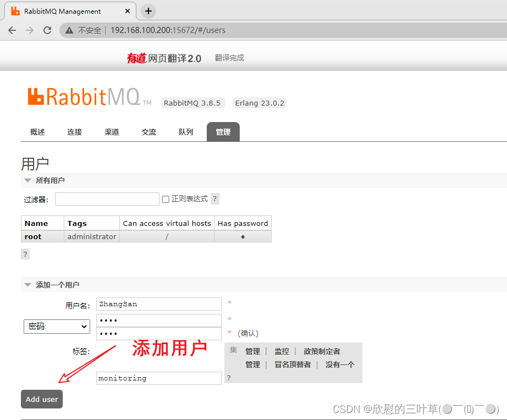Click the help question mark below users table
The height and width of the screenshot is (420, 507).
pos(25,254)
